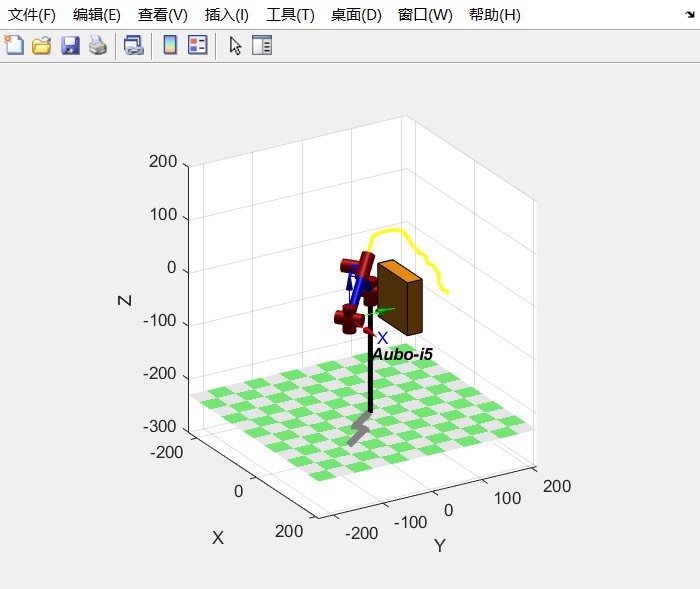Open the 文件(F) menu
The image size is (700, 589).
[x=32, y=15]
